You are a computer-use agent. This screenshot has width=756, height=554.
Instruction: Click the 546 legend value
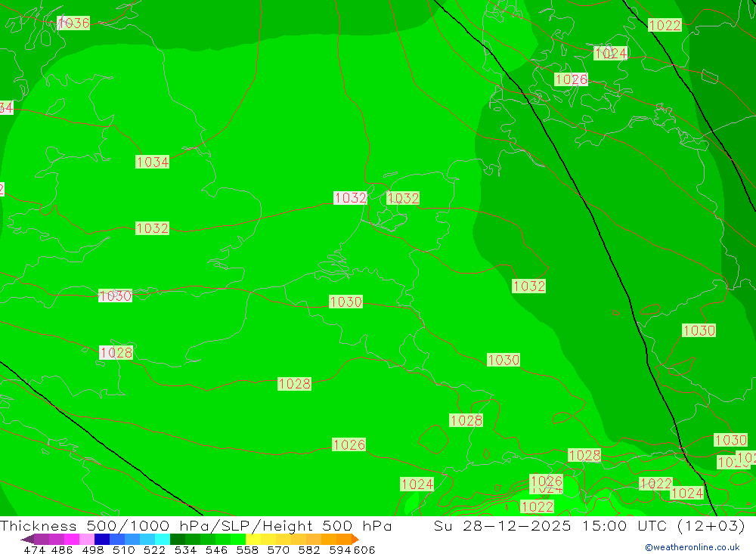[216, 549]
